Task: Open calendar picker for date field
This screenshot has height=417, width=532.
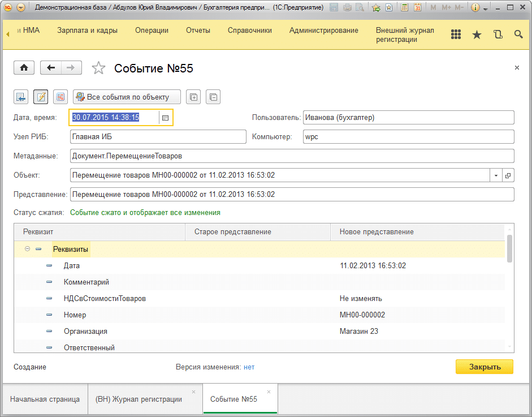Action: click(165, 118)
